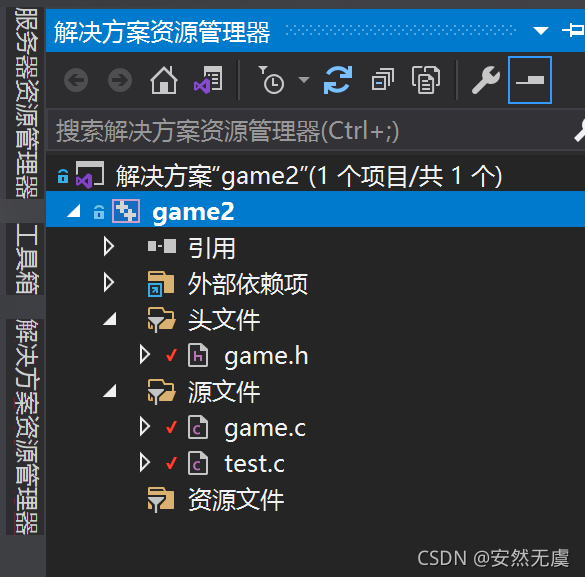
Task: Select the 源文件 tree item
Action: 224,392
